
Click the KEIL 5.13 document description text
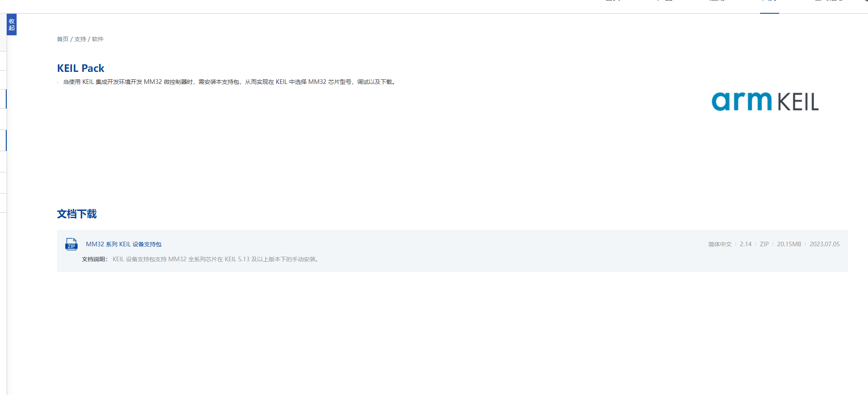click(x=216, y=259)
